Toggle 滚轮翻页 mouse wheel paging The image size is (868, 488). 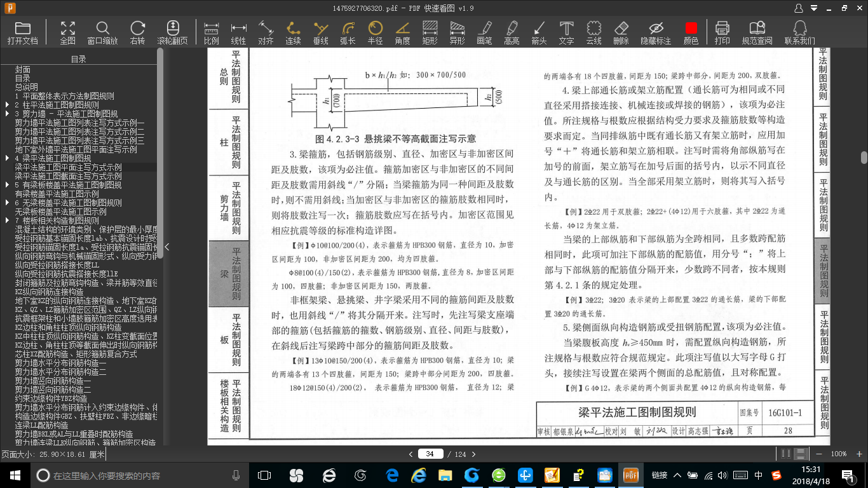[172, 32]
